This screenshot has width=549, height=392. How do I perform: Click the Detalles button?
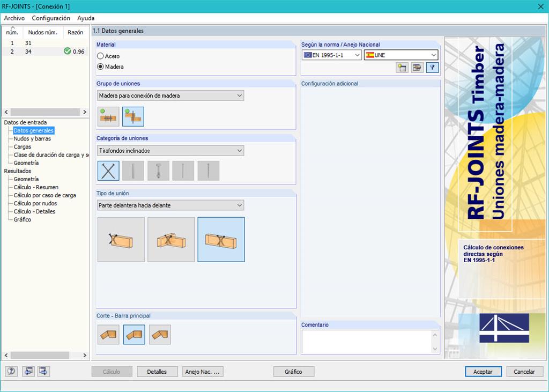coord(157,372)
